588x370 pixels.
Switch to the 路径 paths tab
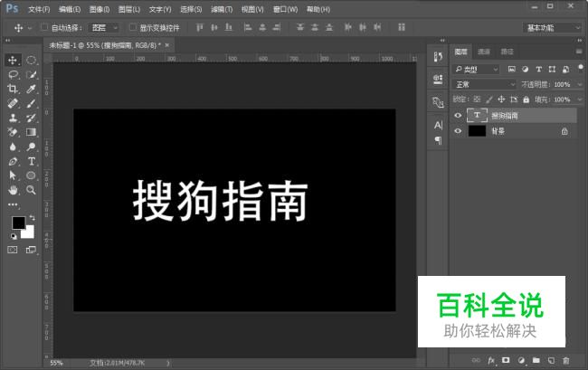(507, 52)
